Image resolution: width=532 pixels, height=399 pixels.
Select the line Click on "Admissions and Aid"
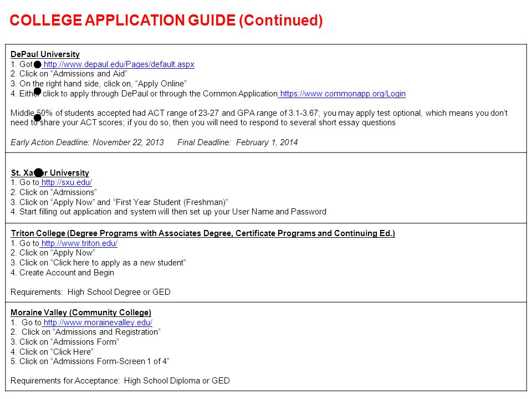click(69, 74)
